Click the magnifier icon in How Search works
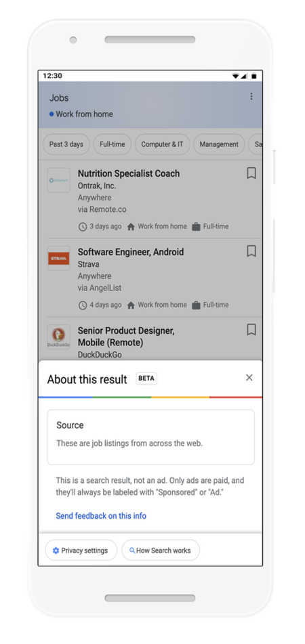 coord(132,551)
